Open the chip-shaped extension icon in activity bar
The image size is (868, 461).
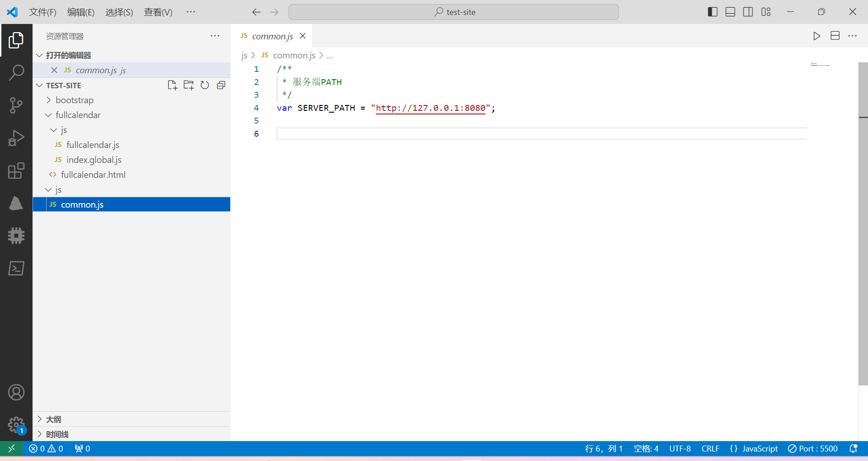pyautogui.click(x=16, y=236)
